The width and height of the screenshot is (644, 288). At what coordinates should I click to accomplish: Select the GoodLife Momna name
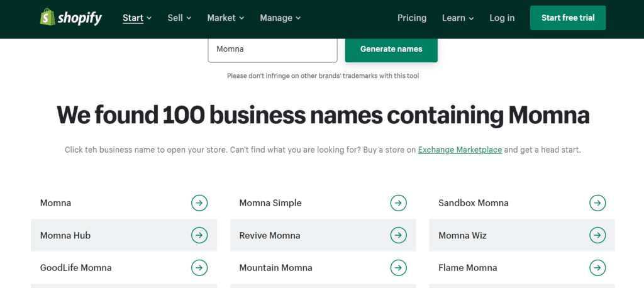click(x=75, y=268)
